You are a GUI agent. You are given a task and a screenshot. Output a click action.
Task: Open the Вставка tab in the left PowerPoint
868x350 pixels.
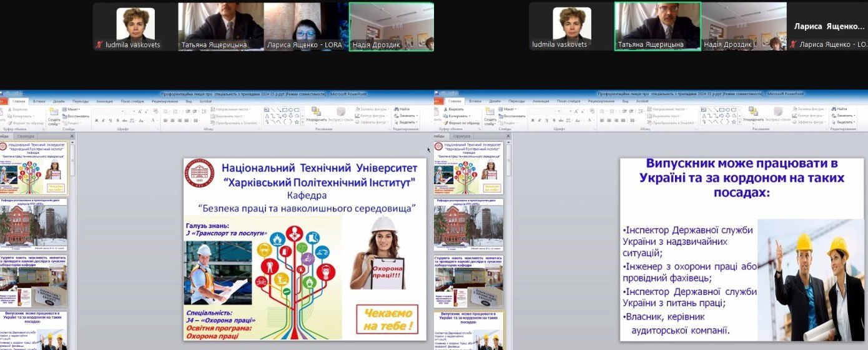point(39,101)
